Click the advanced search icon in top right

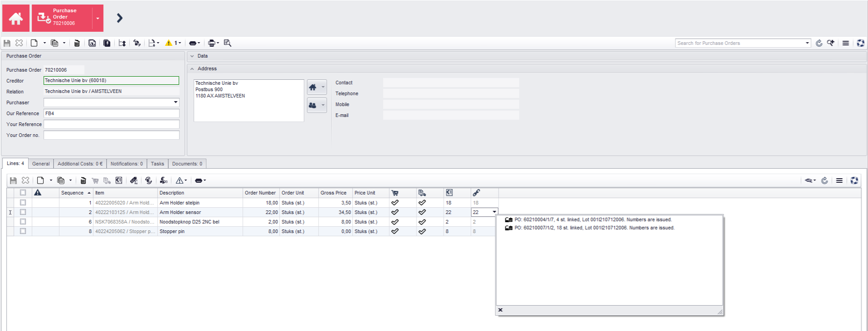tap(830, 43)
